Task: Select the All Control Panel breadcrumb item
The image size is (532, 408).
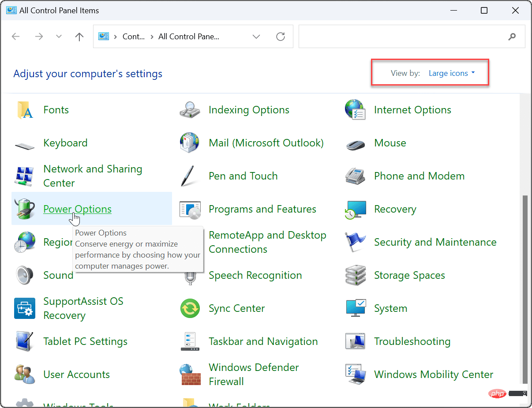Action: 189,37
